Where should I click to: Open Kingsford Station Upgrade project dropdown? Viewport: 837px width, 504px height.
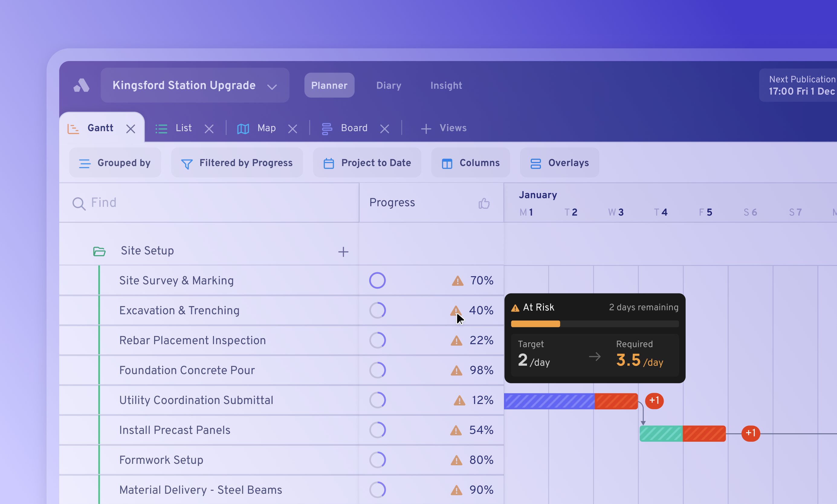pyautogui.click(x=195, y=85)
